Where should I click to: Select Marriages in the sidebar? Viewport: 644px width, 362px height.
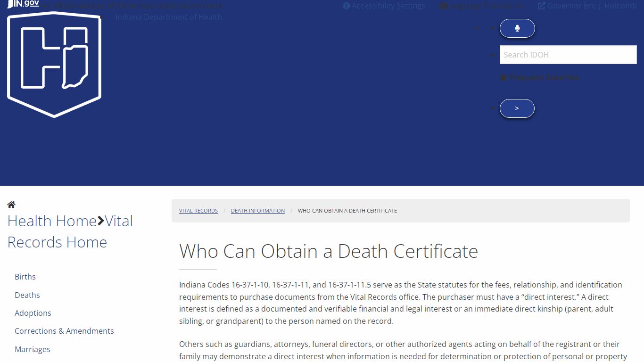(33, 349)
